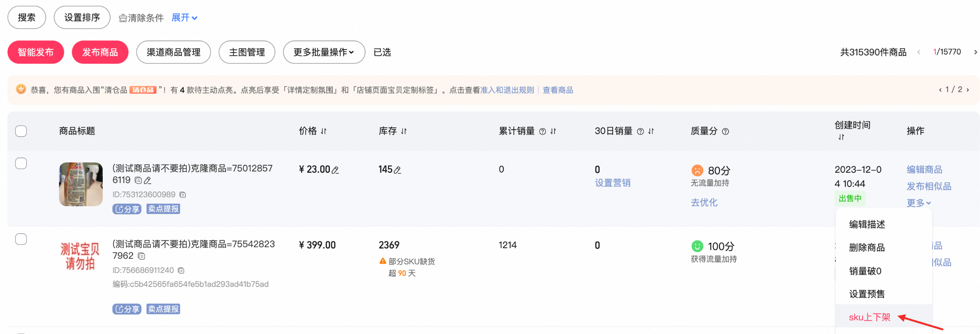980x334 pixels.
Task: Open 设置排序 sorting settings
Action: pyautogui.click(x=82, y=17)
